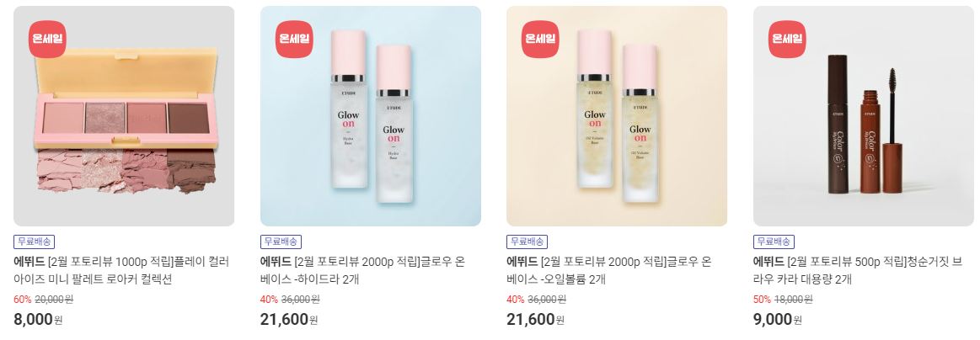The image size is (980, 340).
Task: Click 무료배송 tag under Hydra Base product
Action: [281, 242]
